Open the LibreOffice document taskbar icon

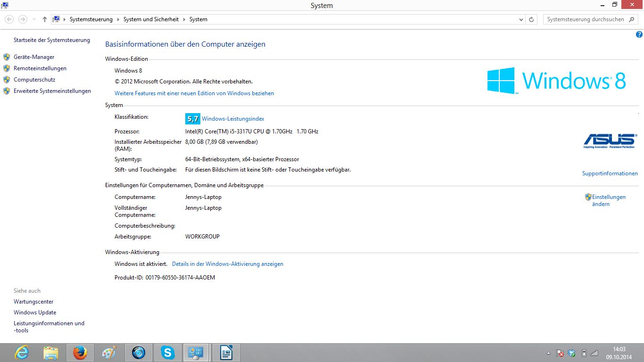pyautogui.click(x=226, y=353)
